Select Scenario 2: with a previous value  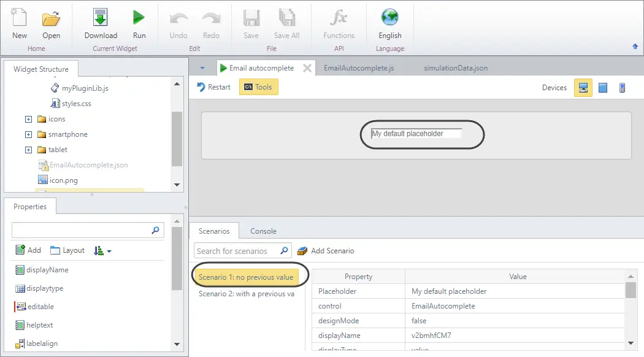pos(247,294)
